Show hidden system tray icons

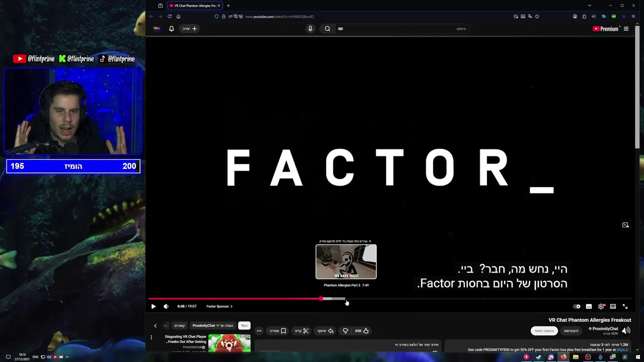pyautogui.click(x=67, y=357)
